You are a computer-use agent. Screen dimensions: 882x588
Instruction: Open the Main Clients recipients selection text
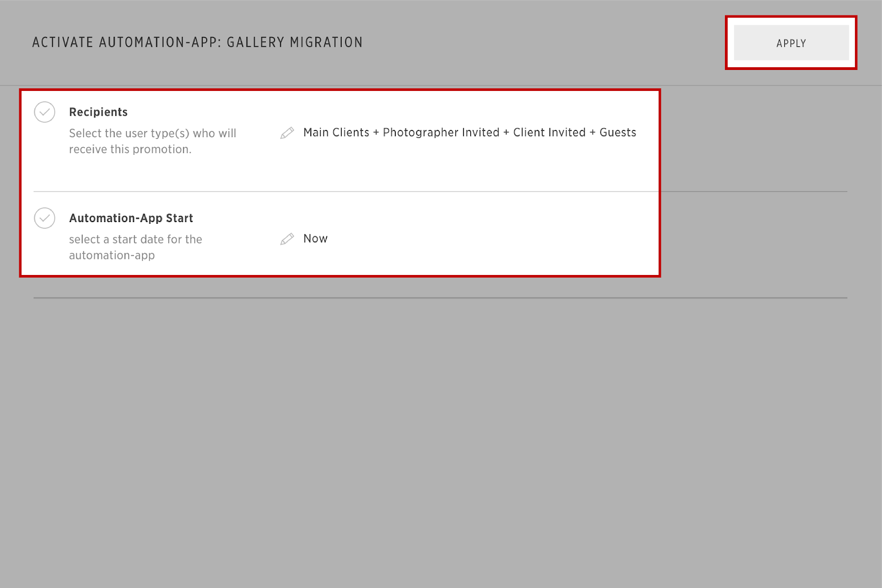pos(470,132)
